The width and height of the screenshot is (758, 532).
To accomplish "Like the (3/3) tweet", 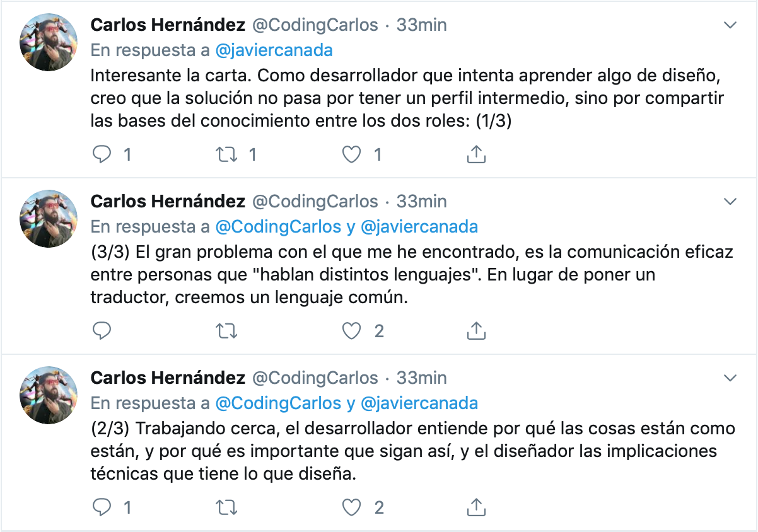I will [x=351, y=330].
